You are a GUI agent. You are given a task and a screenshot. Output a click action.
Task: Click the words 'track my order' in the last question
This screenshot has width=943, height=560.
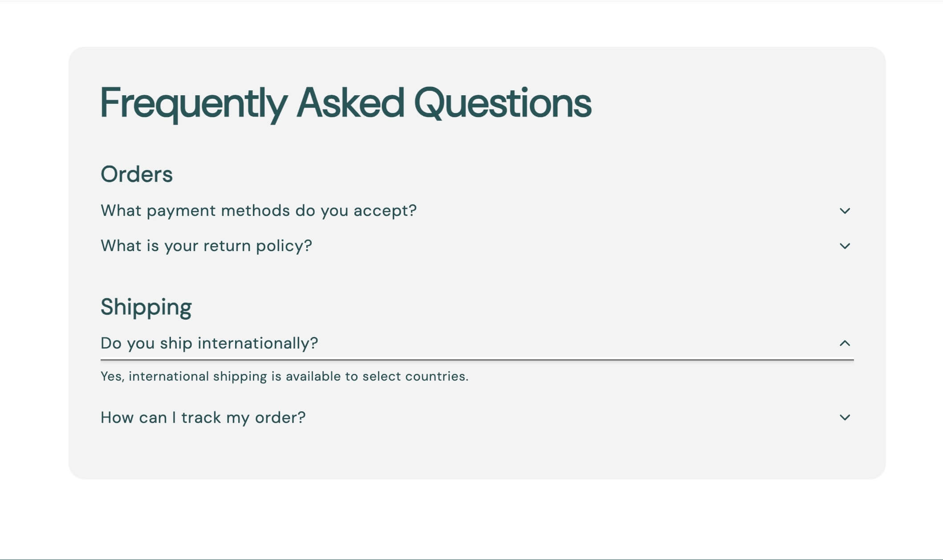click(243, 418)
